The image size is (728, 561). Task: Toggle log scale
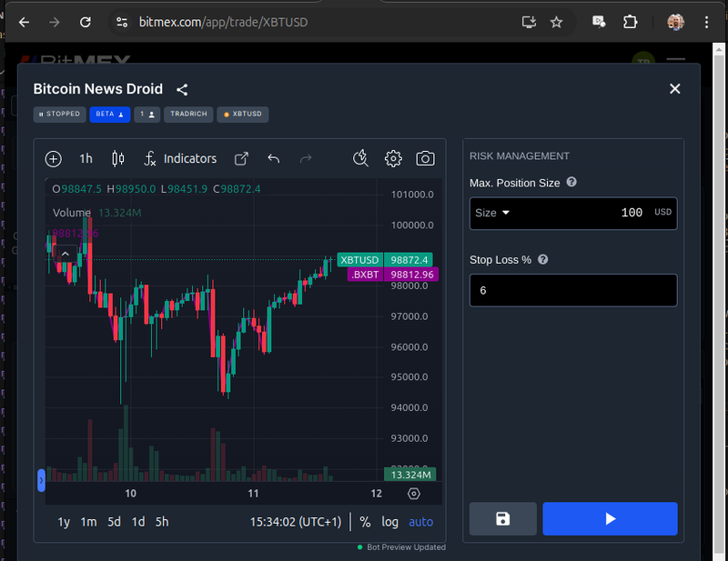390,523
